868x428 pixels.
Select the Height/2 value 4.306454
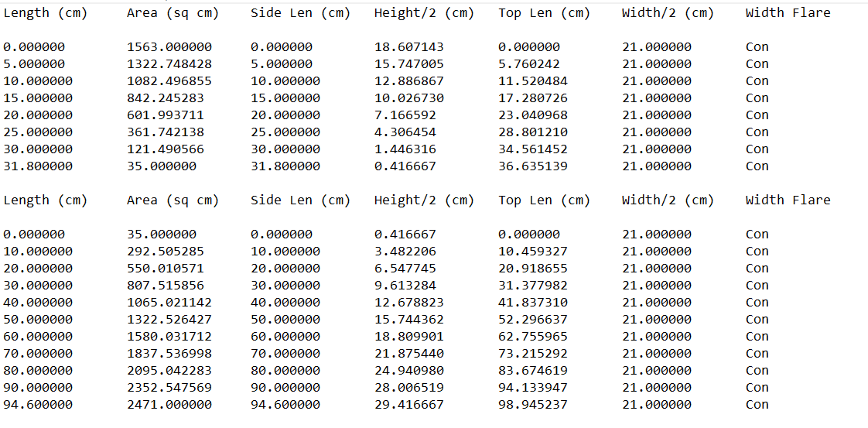coord(405,132)
